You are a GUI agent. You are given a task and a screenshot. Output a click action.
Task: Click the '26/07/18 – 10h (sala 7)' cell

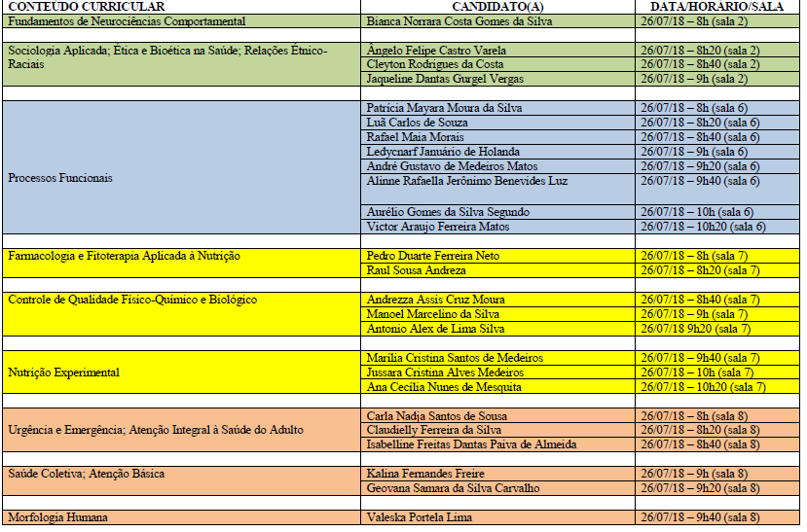[717, 372]
